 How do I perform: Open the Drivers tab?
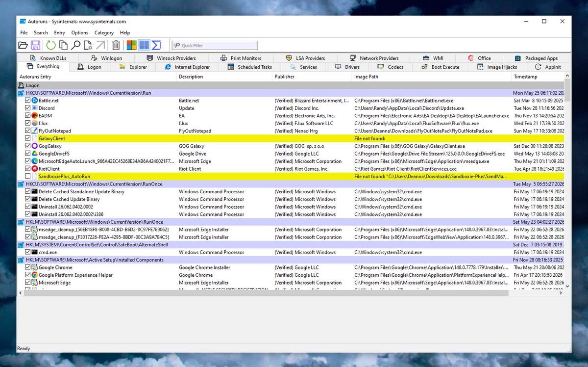coord(347,67)
